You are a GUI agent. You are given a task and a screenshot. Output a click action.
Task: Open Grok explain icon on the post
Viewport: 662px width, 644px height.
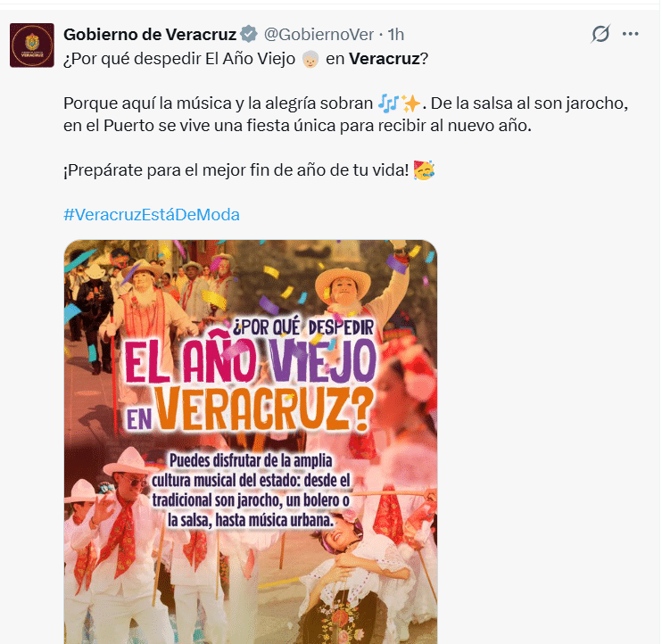coord(600,34)
